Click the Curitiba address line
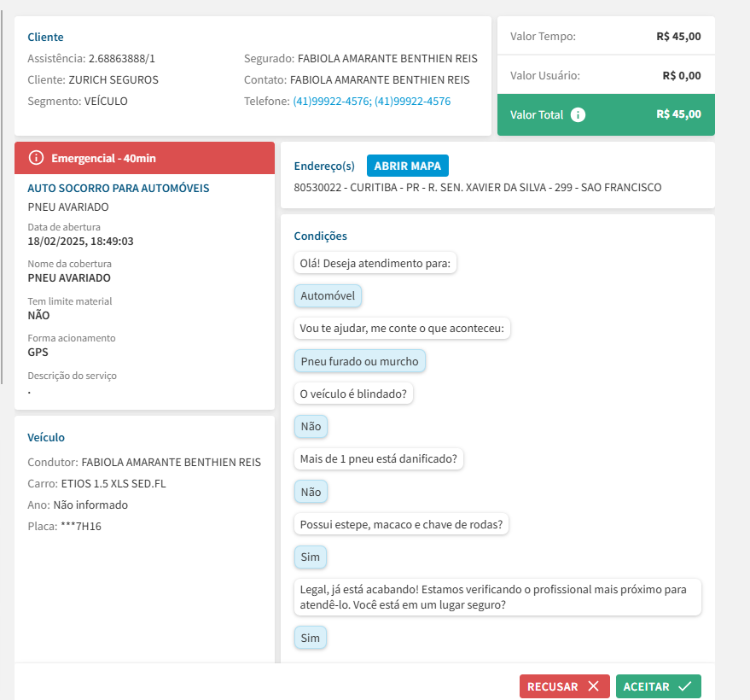Image resolution: width=750 pixels, height=700 pixels. [477, 187]
